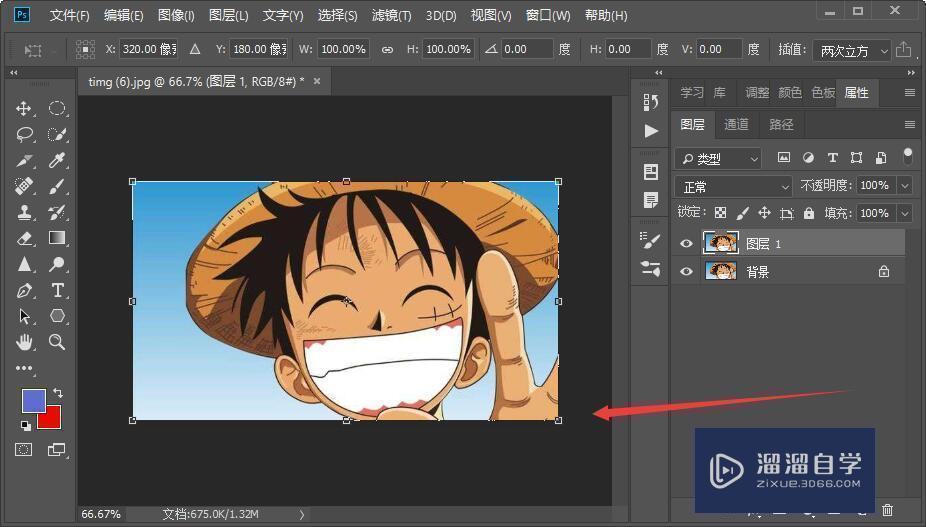Select the Sharpen tool
926x527 pixels.
coord(24,264)
